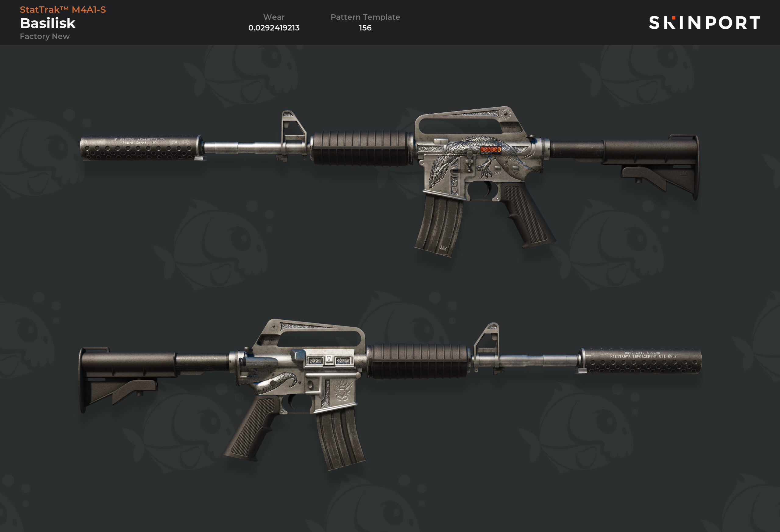Click the carry handle of the top rifle

point(468,121)
